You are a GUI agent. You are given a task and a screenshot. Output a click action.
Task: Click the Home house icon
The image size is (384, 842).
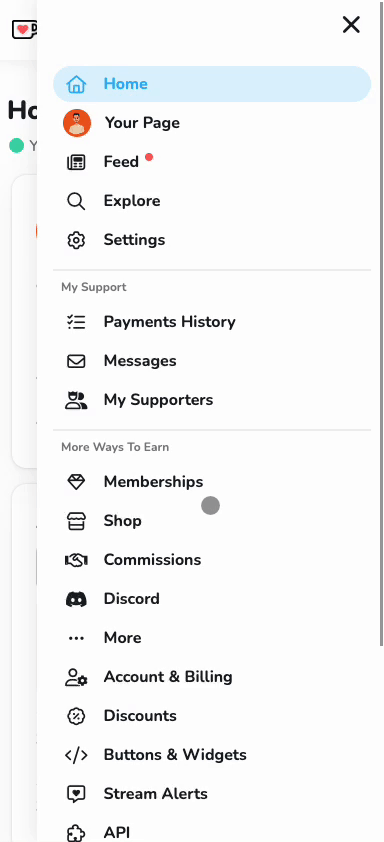click(76, 84)
